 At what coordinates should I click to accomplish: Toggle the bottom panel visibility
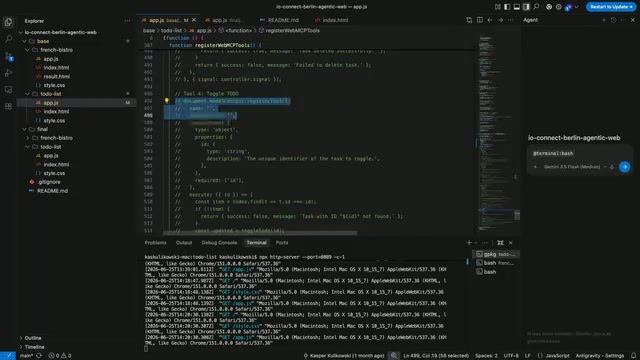click(517, 7)
